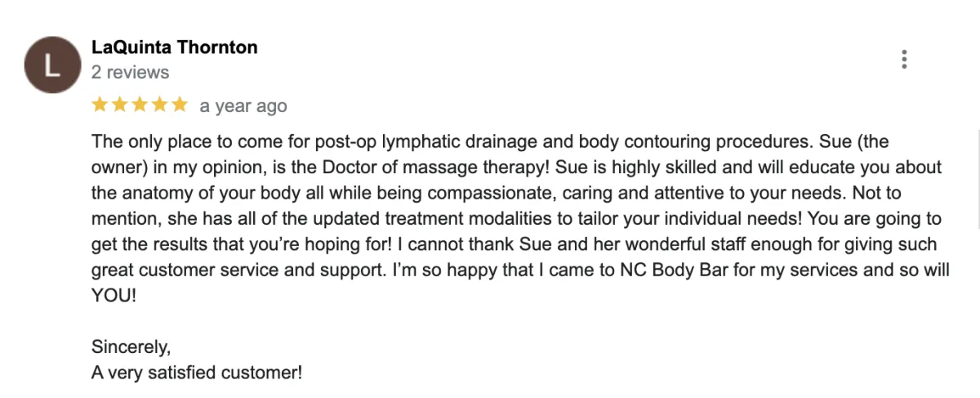980x398 pixels.
Task: Open LaQuinta Thornton's profile name link
Action: click(x=175, y=47)
